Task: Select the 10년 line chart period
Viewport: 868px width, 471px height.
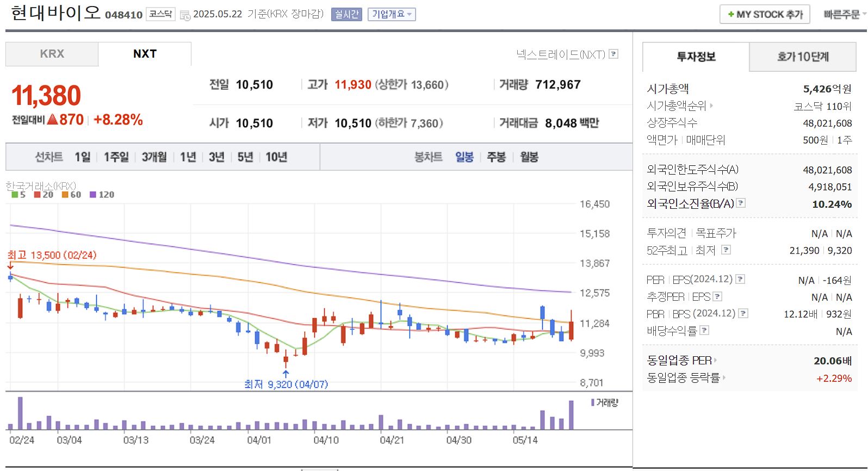Action: [276, 157]
